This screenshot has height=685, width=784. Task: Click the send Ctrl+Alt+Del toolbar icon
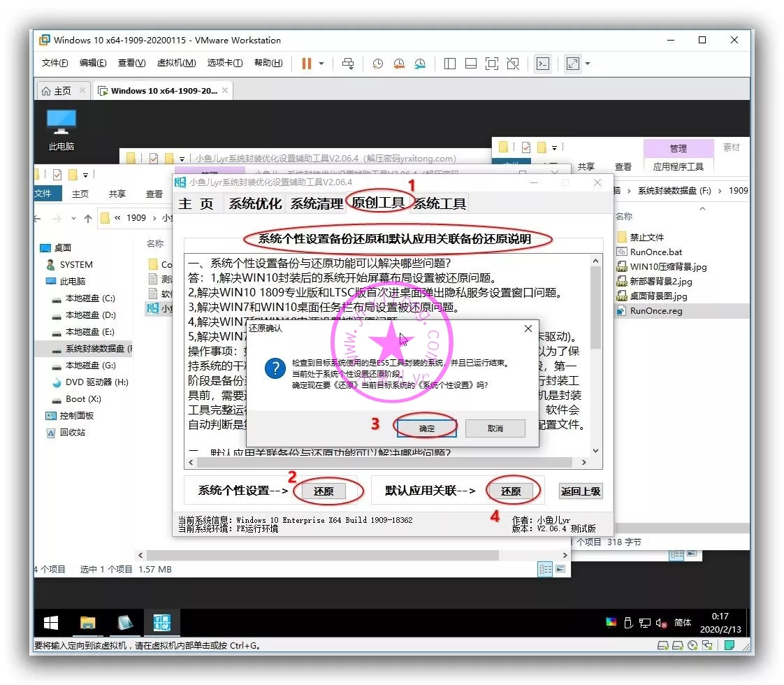click(x=347, y=64)
